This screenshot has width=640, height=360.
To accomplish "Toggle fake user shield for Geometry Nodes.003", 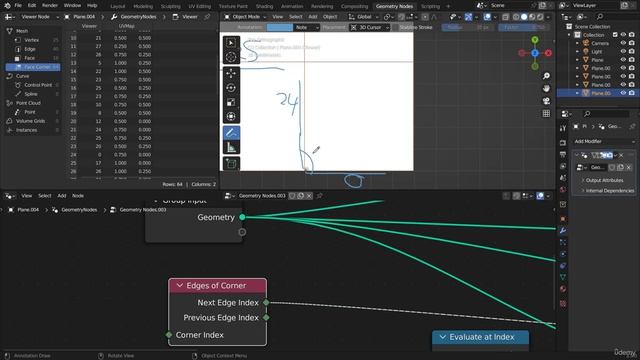I will coord(292,196).
